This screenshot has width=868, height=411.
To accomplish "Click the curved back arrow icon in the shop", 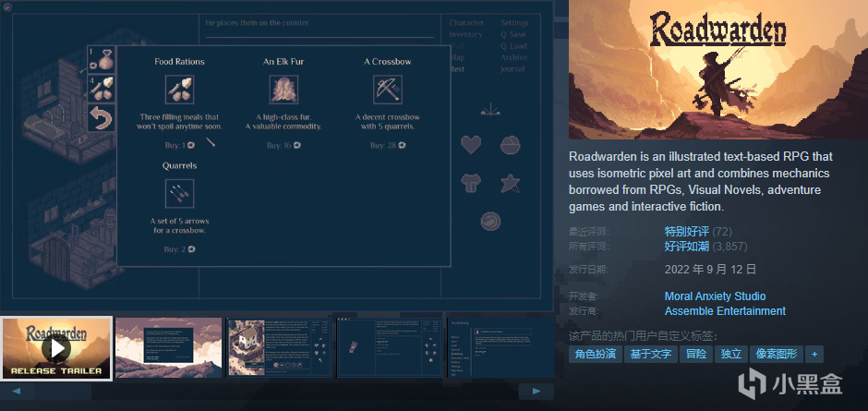I will click(102, 118).
